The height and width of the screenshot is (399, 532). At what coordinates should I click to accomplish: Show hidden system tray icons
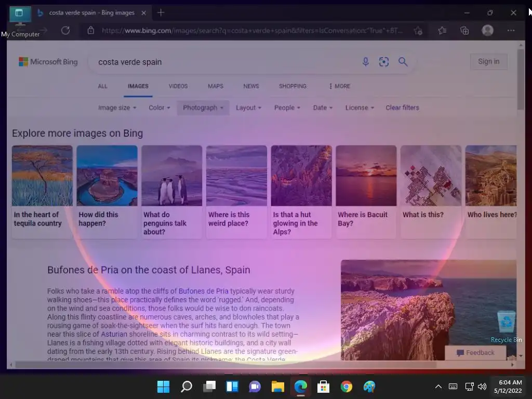[438, 387]
